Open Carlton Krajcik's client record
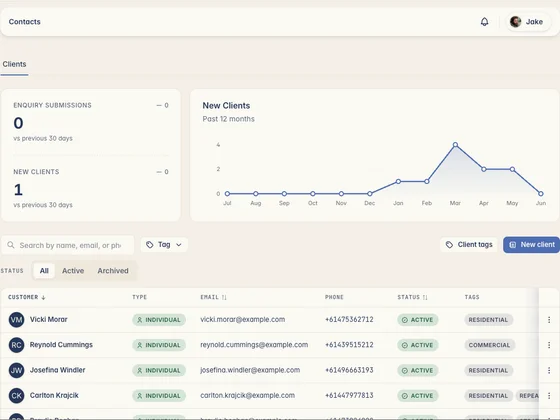The image size is (560, 420). tap(54, 395)
